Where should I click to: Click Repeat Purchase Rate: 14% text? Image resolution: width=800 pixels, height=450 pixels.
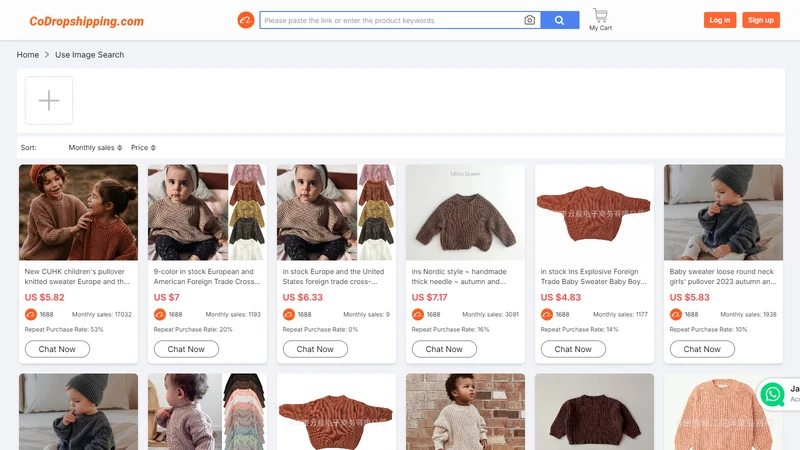pyautogui.click(x=580, y=330)
